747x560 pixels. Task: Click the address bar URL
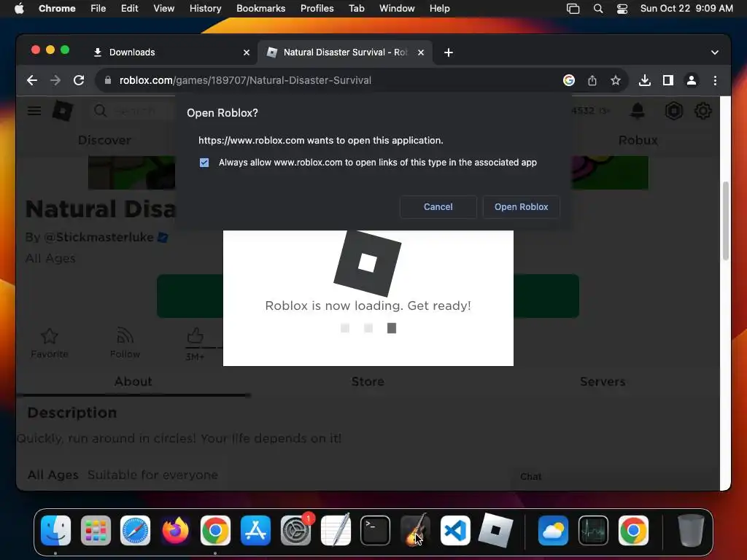245,80
